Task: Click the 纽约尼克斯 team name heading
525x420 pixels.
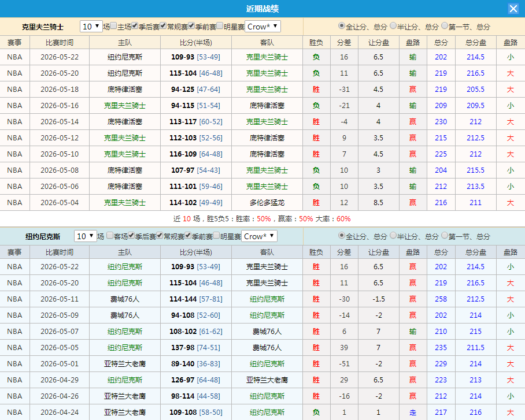Action: click(x=43, y=237)
